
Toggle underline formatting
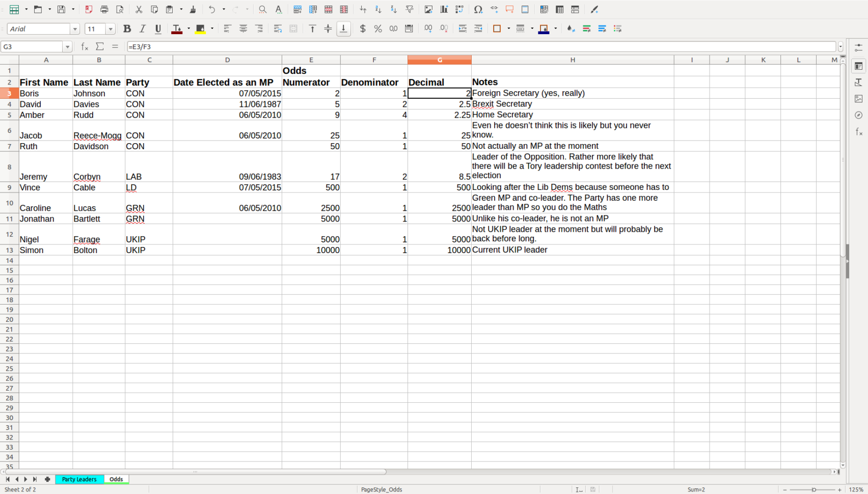click(158, 29)
